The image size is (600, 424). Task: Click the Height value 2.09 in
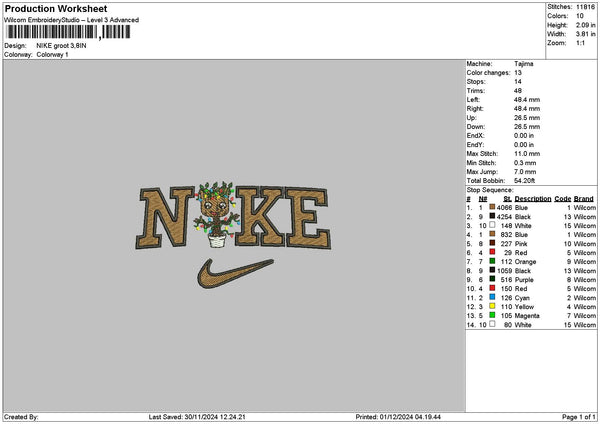click(585, 25)
